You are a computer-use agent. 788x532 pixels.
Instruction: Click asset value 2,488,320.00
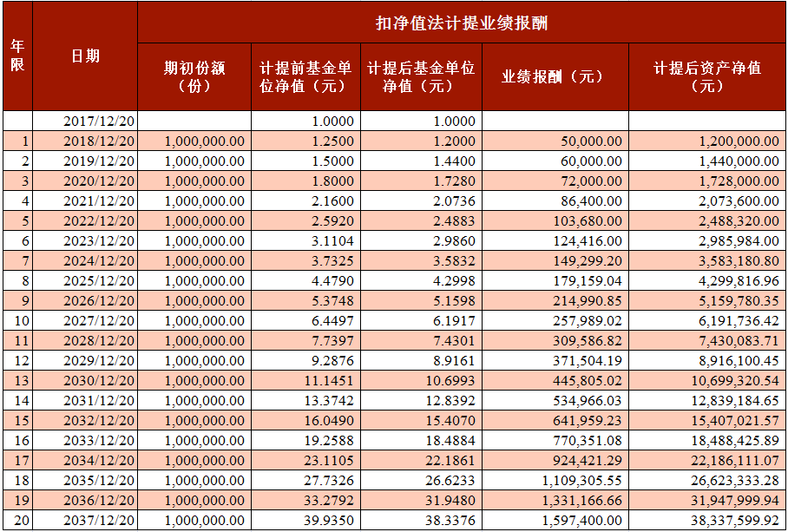707,221
